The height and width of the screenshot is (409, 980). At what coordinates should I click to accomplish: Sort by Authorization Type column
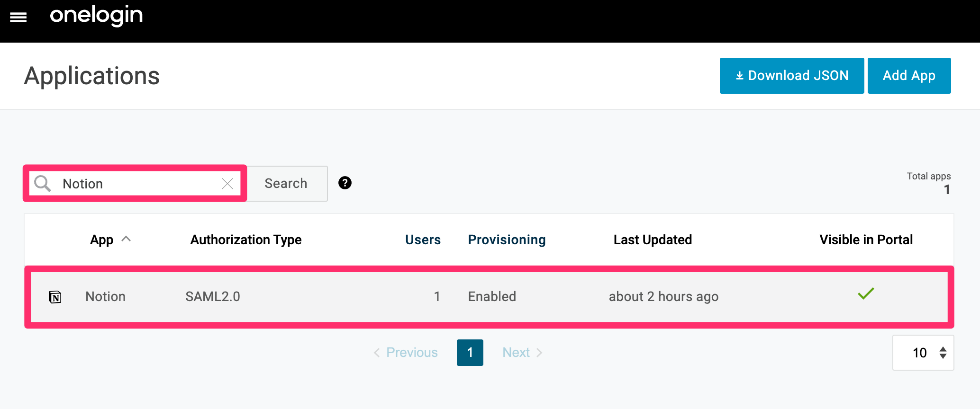click(x=246, y=240)
